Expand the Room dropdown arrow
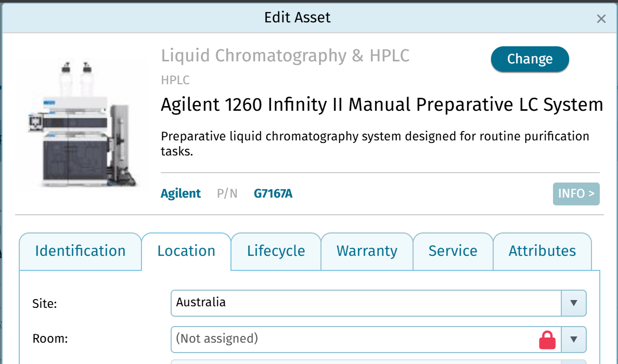The width and height of the screenshot is (618, 364). 573,339
